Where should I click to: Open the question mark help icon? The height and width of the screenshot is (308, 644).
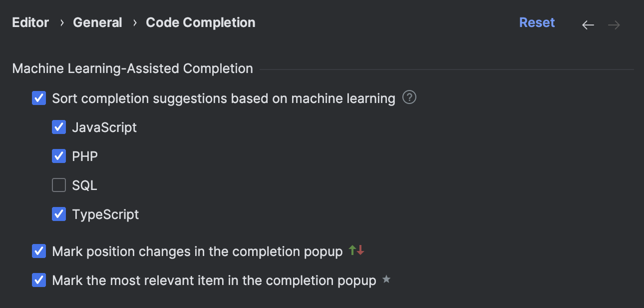click(409, 97)
